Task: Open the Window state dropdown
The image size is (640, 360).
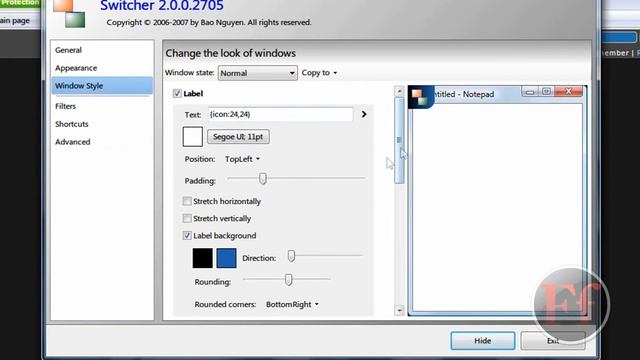Action: (x=258, y=73)
